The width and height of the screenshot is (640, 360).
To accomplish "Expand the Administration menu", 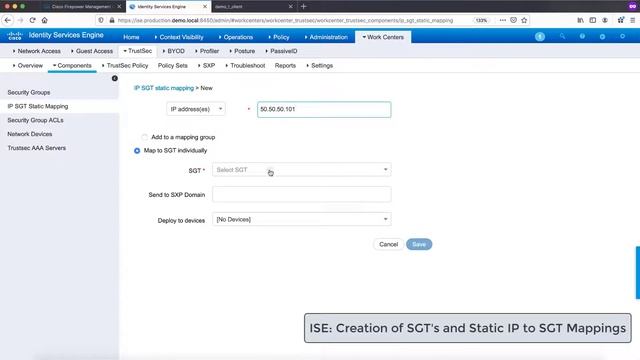I will pyautogui.click(x=326, y=37).
